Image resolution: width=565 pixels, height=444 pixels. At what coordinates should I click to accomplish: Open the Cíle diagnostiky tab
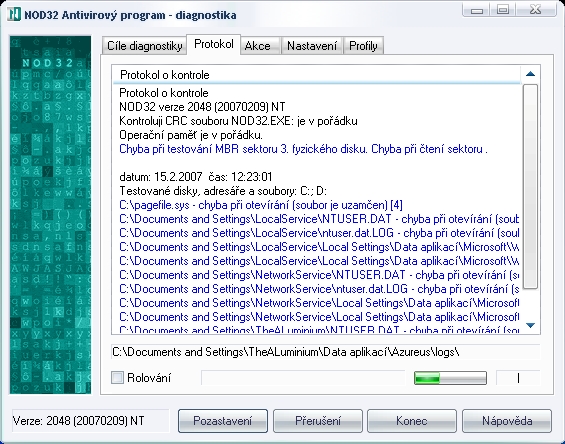pyautogui.click(x=144, y=46)
